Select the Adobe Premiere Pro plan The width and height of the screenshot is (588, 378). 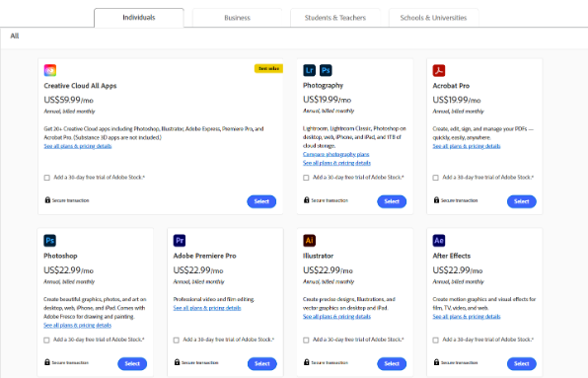pyautogui.click(x=262, y=363)
